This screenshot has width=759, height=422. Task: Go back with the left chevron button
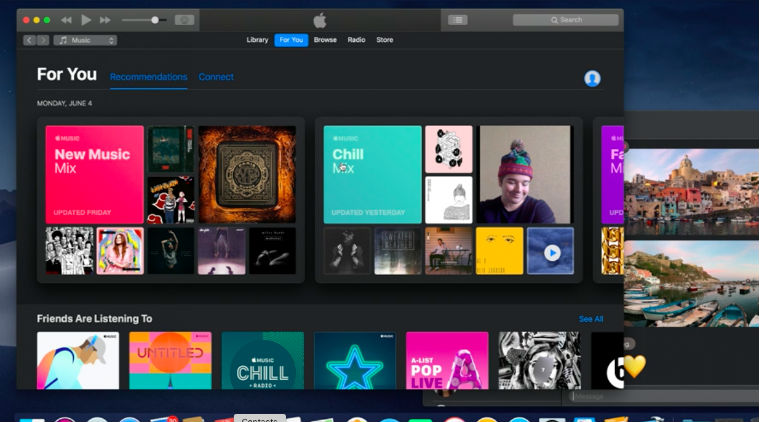tap(29, 40)
